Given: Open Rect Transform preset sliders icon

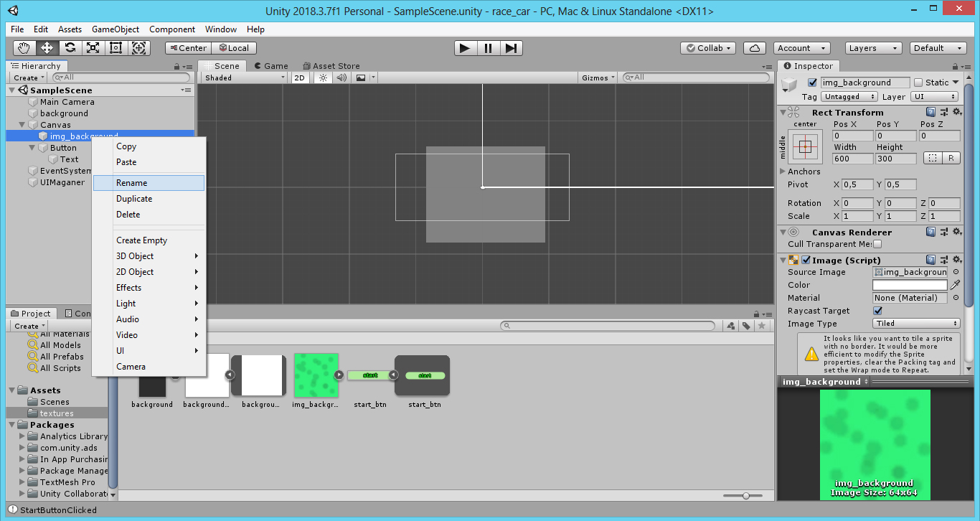Looking at the screenshot, I should point(943,113).
